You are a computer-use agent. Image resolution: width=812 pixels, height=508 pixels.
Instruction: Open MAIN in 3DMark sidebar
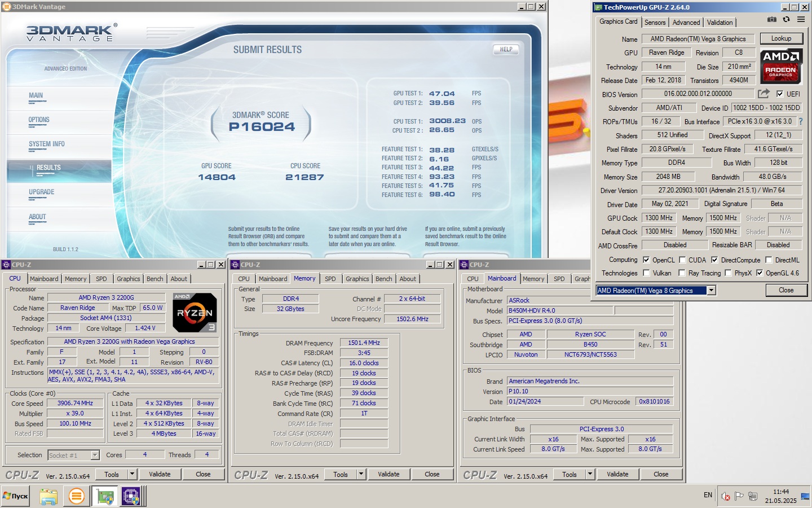click(36, 95)
